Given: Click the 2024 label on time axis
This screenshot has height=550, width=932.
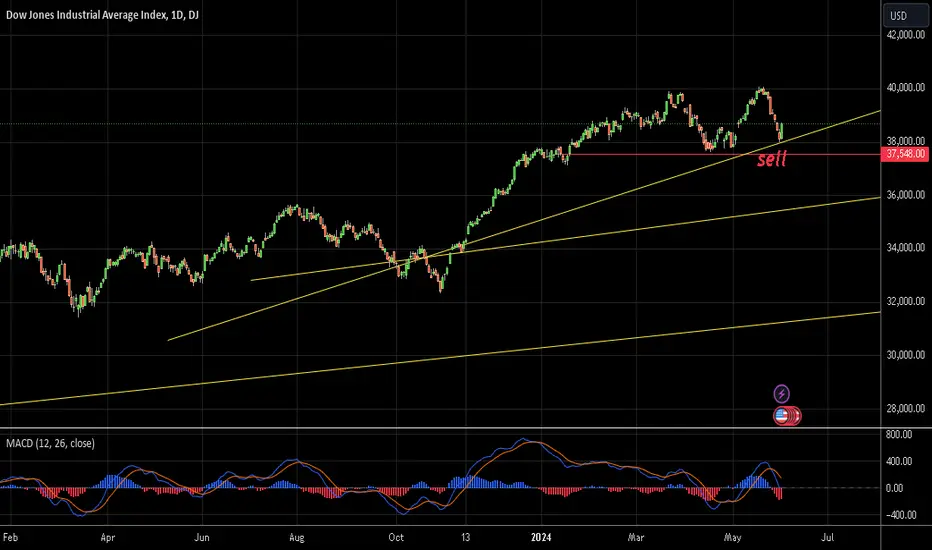Looking at the screenshot, I should coord(541,538).
